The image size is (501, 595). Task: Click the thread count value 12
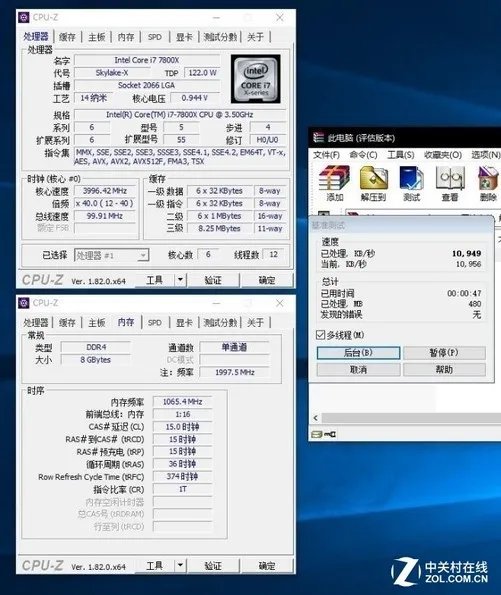[x=274, y=254]
